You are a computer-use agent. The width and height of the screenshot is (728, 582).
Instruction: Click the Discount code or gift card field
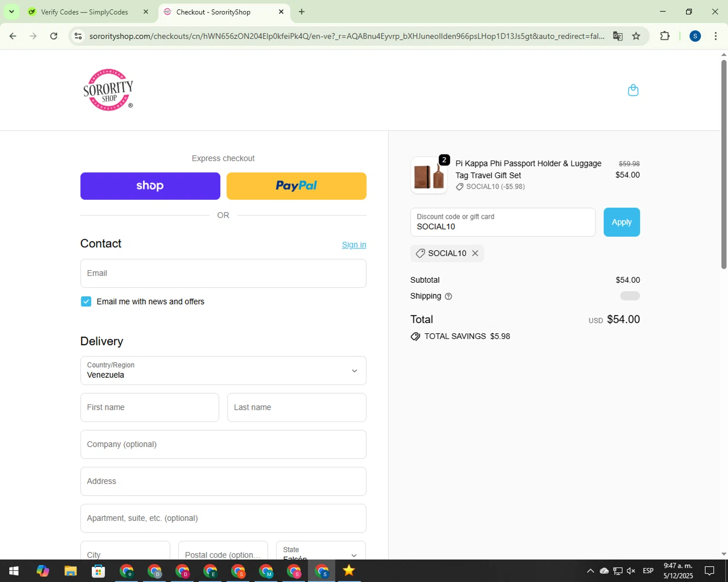[503, 222]
